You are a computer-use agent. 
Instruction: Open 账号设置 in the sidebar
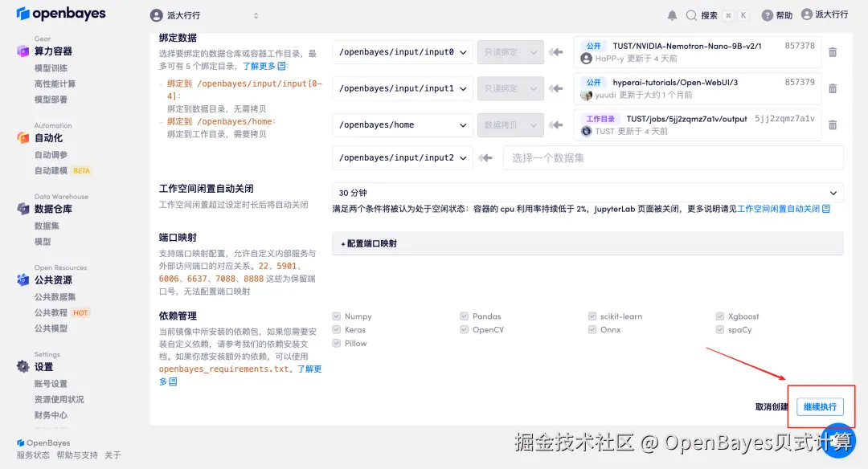[x=51, y=383]
